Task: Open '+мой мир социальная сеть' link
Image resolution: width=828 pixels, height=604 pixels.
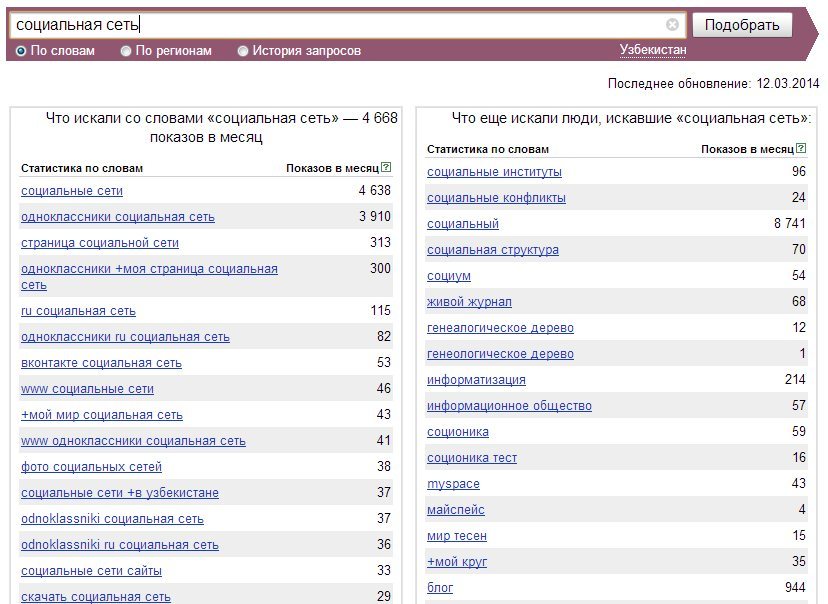Action: [x=102, y=414]
